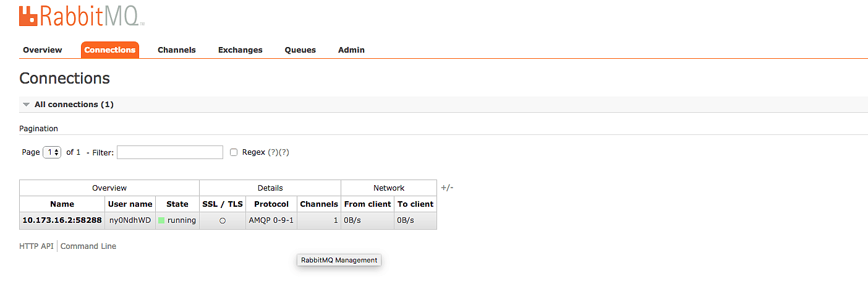Viewport: 868px width, 286px height.
Task: Sort by the Channels column header
Action: (x=319, y=204)
